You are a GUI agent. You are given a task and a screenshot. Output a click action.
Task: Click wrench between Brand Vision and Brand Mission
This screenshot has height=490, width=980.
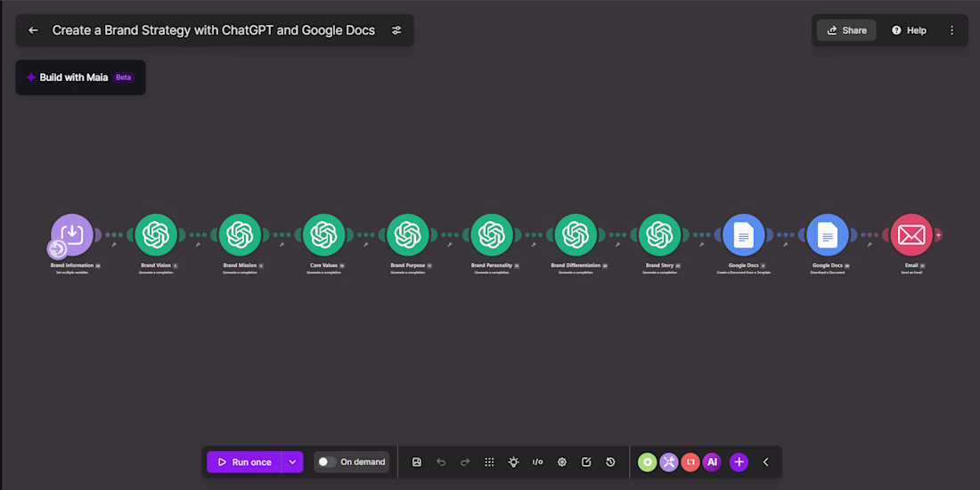(198, 244)
